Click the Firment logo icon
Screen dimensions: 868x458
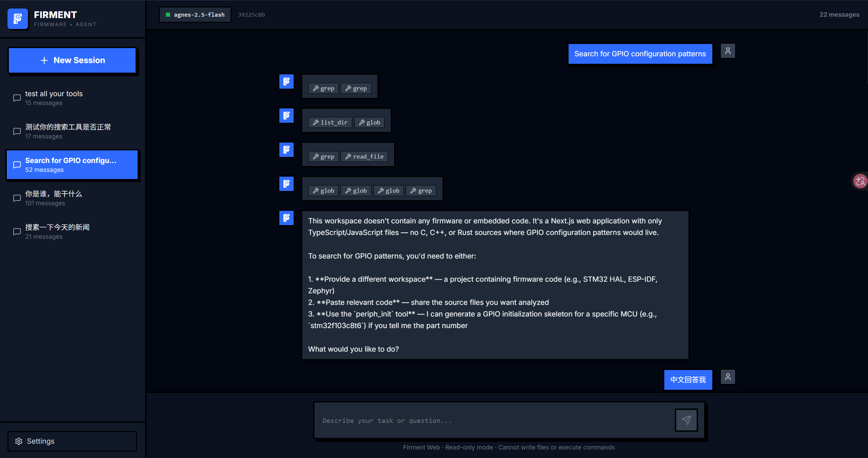tap(18, 19)
